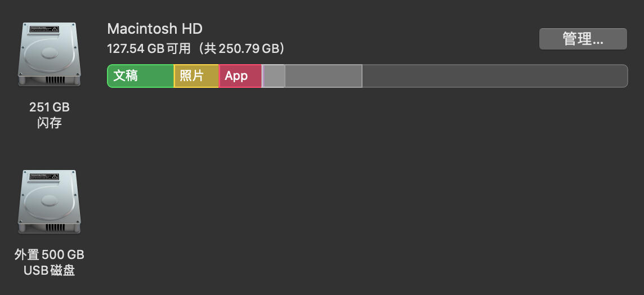Click the green 文稿 storage segment
Screen dimensions: 644x295
tap(140, 76)
